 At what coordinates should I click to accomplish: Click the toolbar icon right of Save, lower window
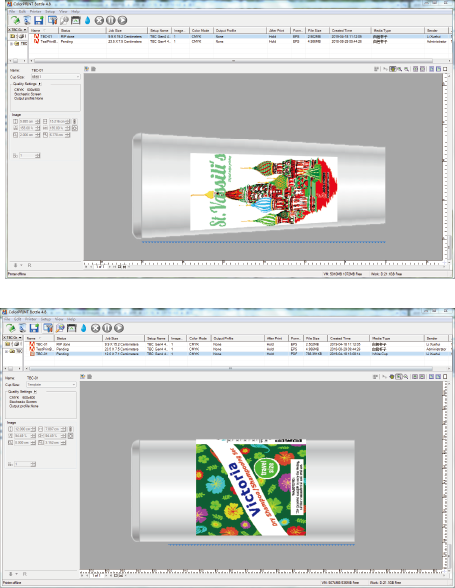click(x=48, y=328)
